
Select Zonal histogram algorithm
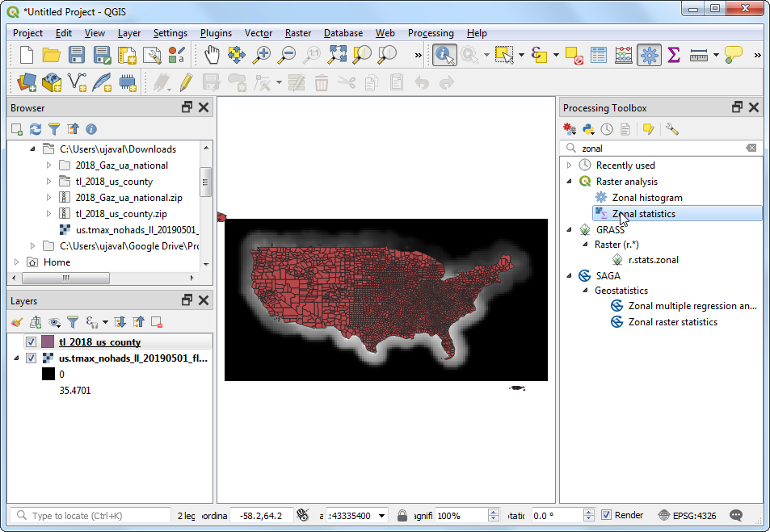pos(647,198)
